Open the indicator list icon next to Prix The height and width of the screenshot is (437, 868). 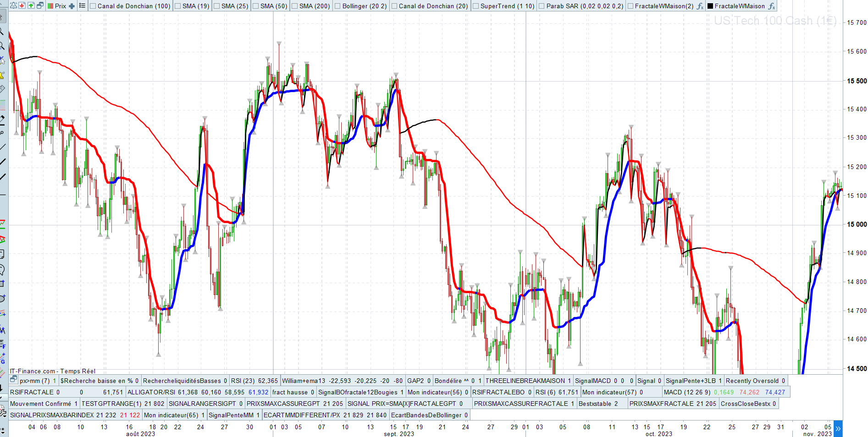tap(82, 6)
